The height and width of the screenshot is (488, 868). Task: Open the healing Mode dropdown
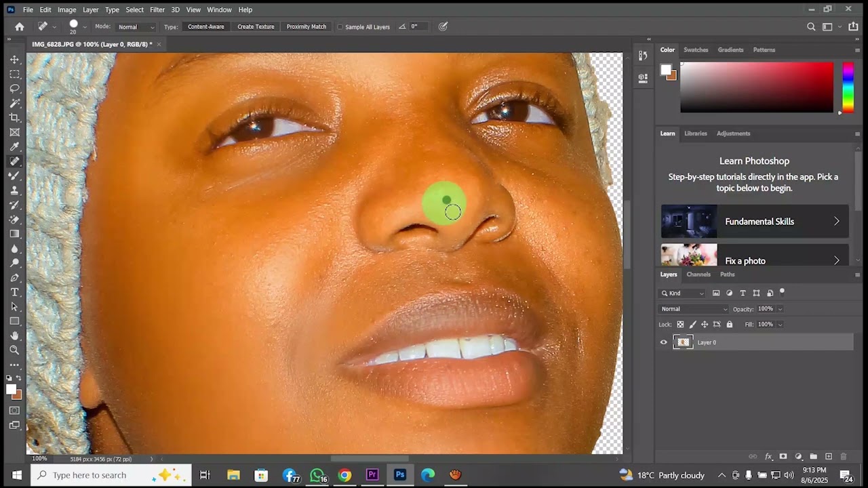[136, 27]
